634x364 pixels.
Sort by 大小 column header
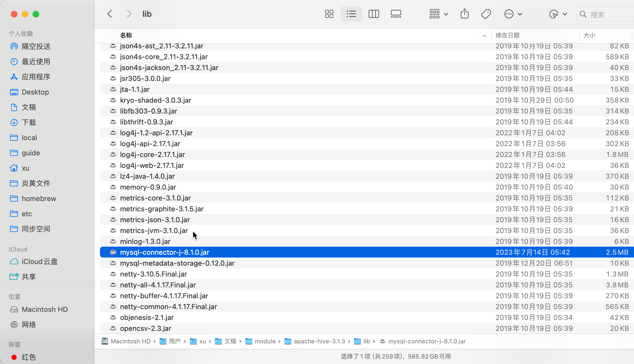click(589, 36)
